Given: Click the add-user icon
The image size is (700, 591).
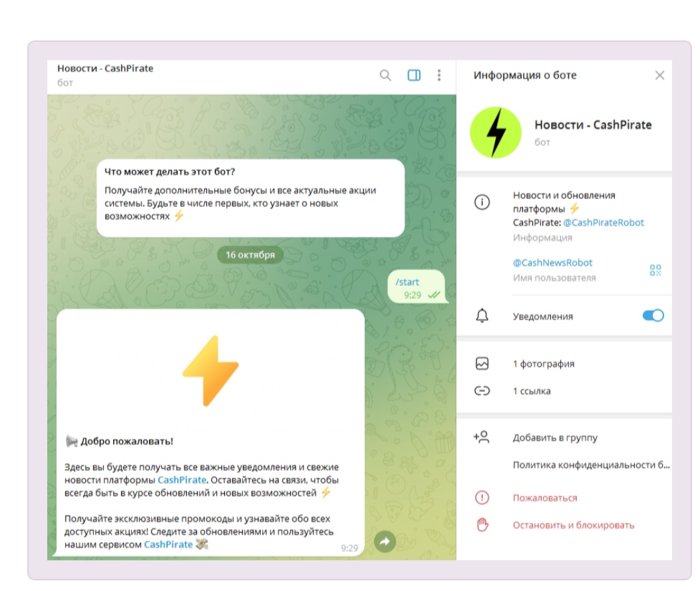Looking at the screenshot, I should 481,437.
